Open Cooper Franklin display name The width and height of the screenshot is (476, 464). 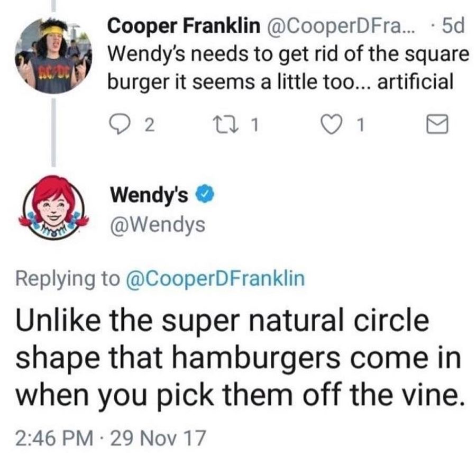pos(184,26)
